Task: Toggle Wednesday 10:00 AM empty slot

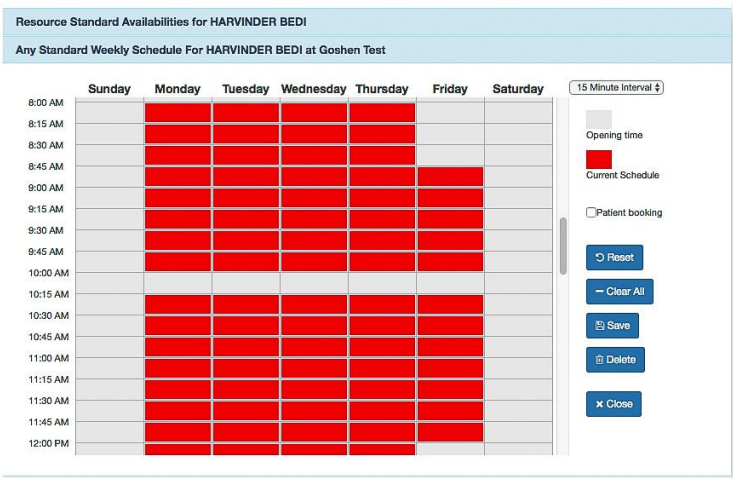Action: click(x=314, y=283)
